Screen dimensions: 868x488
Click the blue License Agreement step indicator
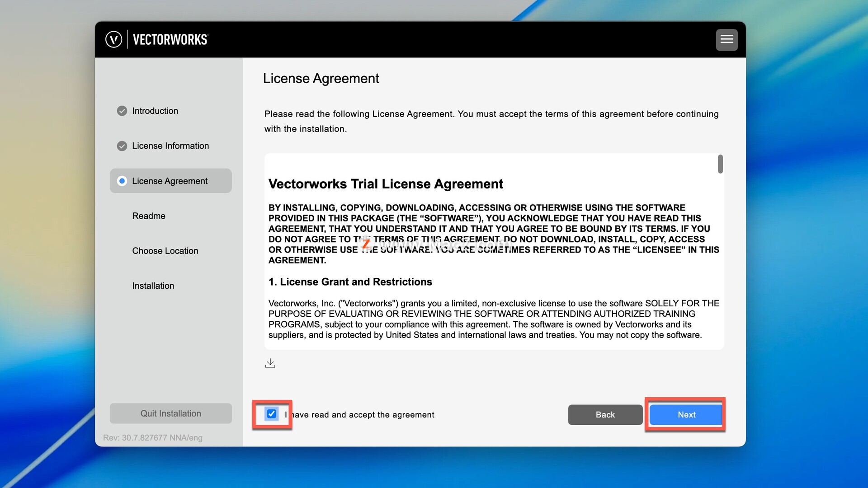tap(122, 181)
